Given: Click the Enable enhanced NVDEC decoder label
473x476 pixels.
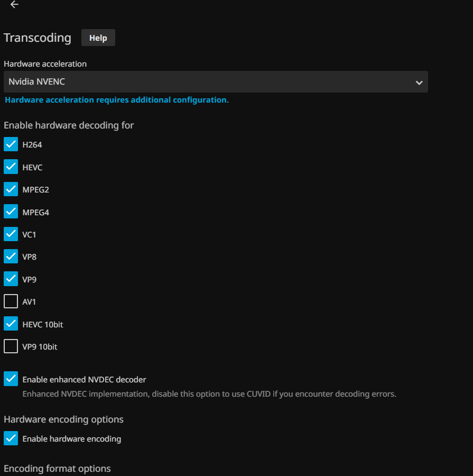Looking at the screenshot, I should coord(84,380).
